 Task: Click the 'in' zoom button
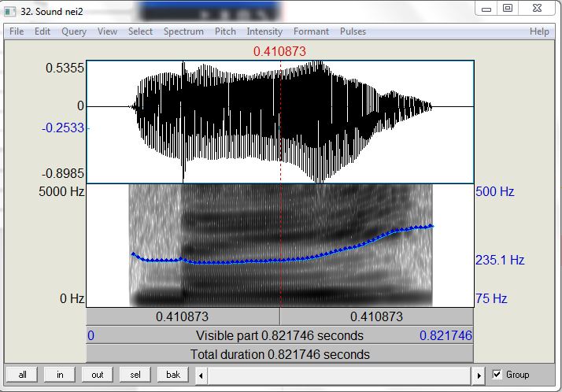[x=60, y=375]
